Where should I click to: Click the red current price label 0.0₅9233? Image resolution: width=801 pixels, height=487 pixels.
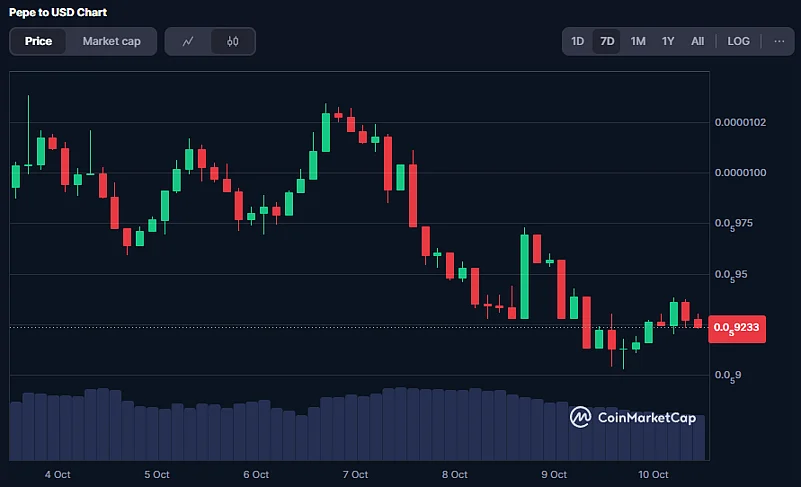737,327
